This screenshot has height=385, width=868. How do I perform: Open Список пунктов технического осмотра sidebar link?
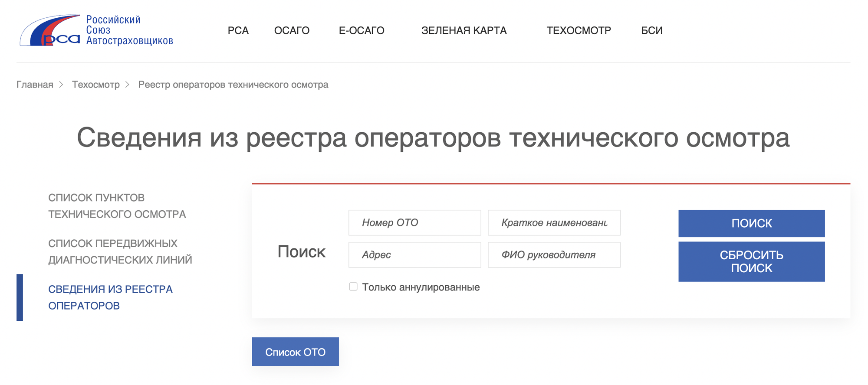point(117,206)
